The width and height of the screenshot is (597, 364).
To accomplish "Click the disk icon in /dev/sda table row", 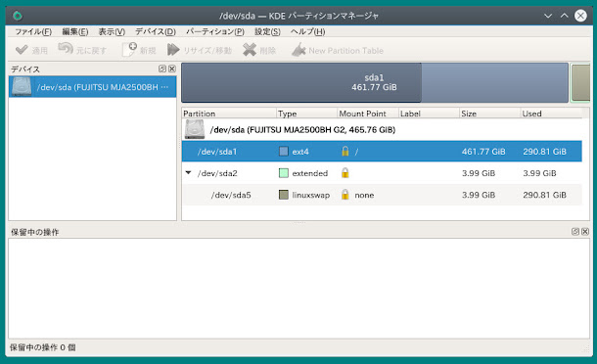I will [195, 129].
